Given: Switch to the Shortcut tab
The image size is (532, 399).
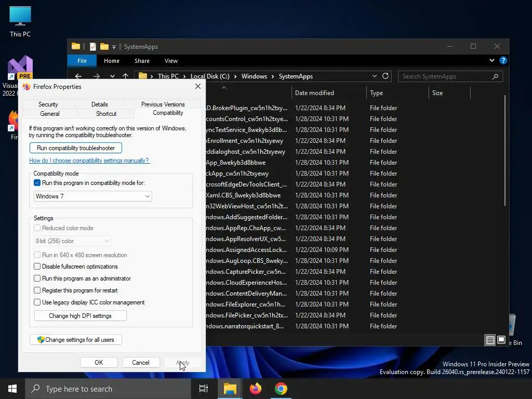Looking at the screenshot, I should coord(106,114).
